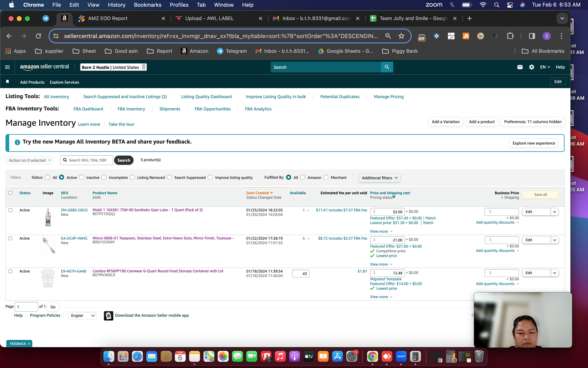Click Save all button

540,194
